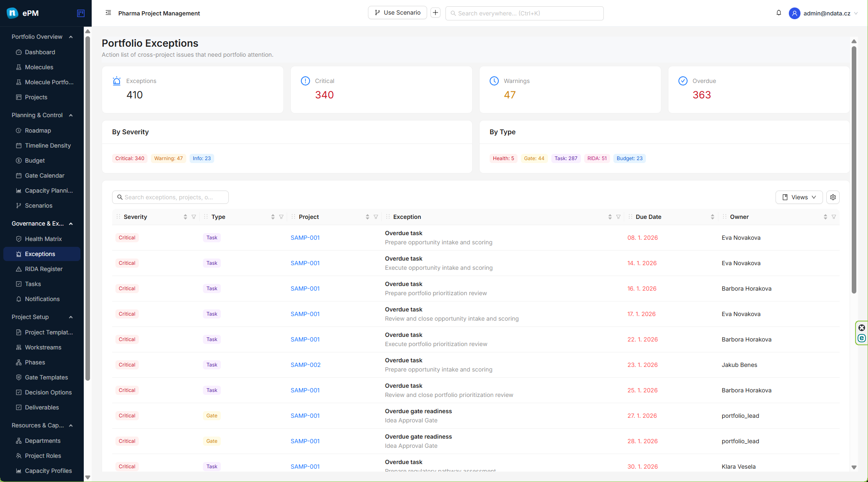The image size is (868, 482).
Task: Open Capacity Profiles in sidebar
Action: [x=42, y=471]
